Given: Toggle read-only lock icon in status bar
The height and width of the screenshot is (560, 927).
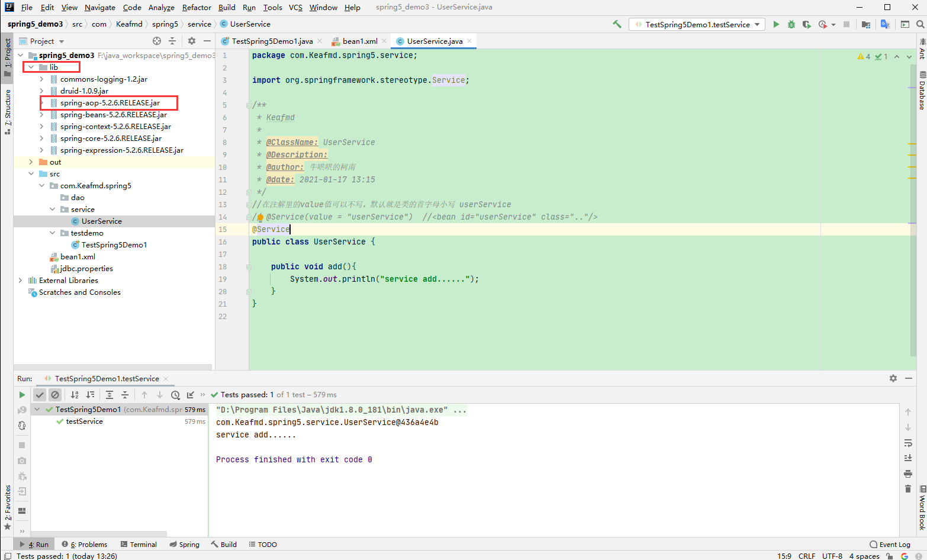Looking at the screenshot, I should pyautogui.click(x=890, y=556).
